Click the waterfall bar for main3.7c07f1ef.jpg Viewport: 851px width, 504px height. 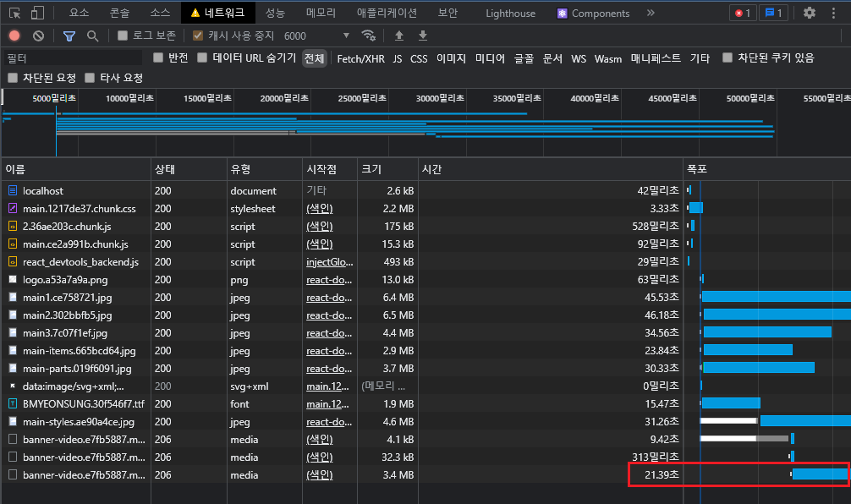(767, 332)
